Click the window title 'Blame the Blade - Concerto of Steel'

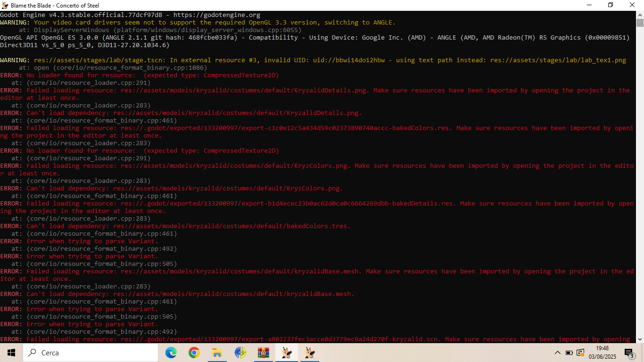(x=55, y=5)
